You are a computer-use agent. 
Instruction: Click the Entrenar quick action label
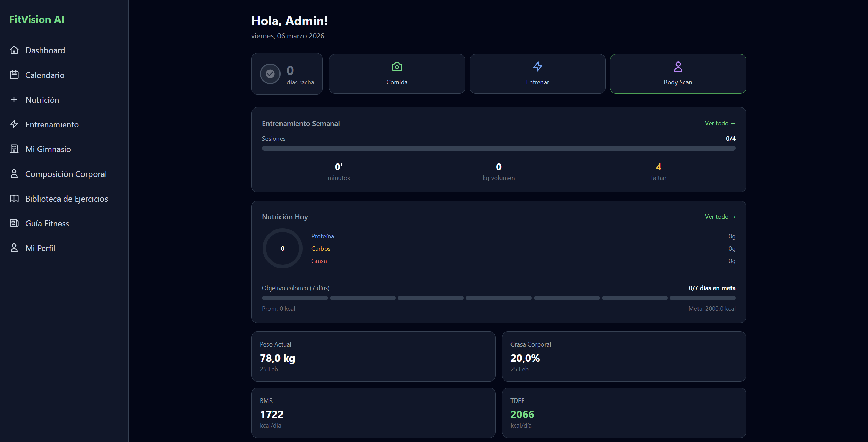pos(538,82)
